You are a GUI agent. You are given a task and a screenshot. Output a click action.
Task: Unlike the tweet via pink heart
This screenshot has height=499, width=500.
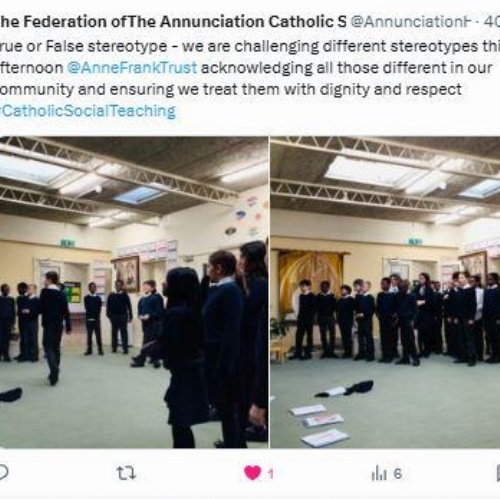tap(252, 473)
